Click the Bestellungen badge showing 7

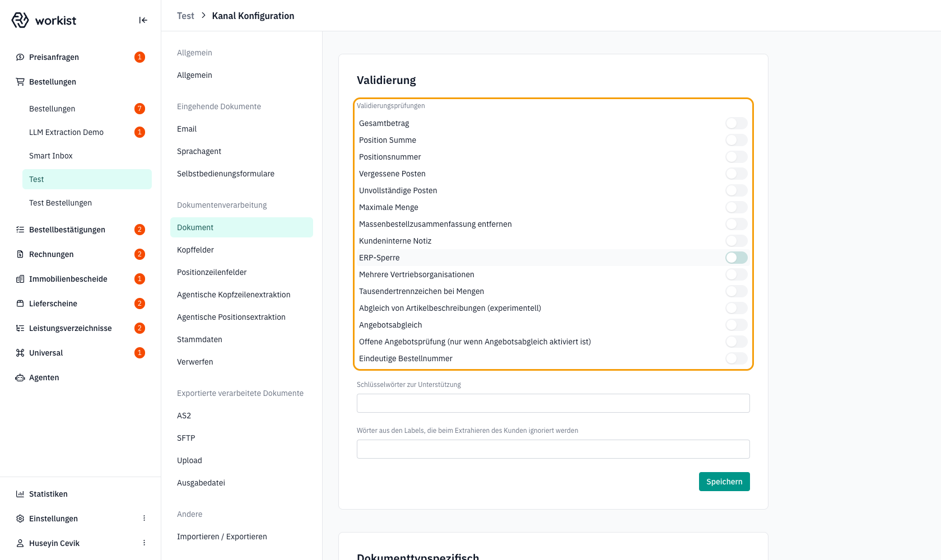tap(140, 109)
